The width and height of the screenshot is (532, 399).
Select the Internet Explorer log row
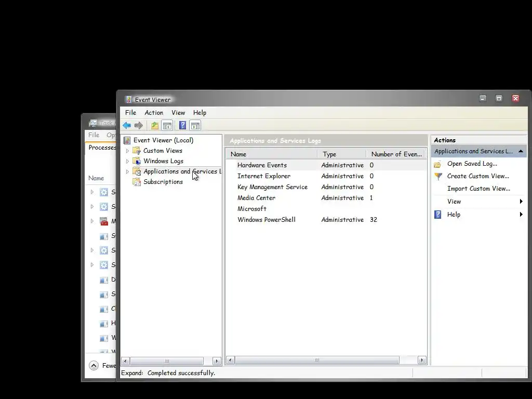326,176
